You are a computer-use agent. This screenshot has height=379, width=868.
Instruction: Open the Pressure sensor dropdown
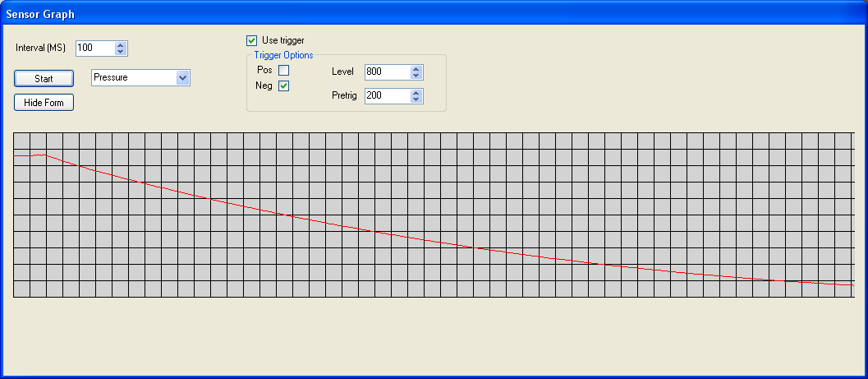(182, 78)
